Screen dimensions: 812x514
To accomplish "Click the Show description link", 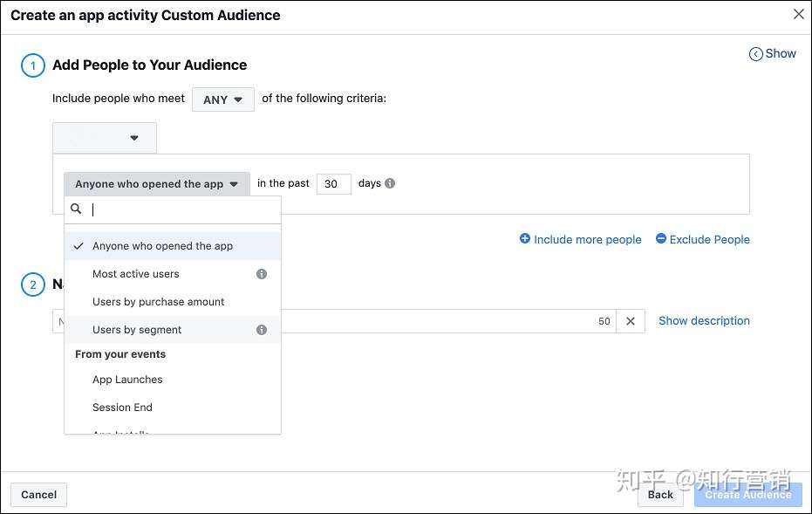I will coord(703,320).
